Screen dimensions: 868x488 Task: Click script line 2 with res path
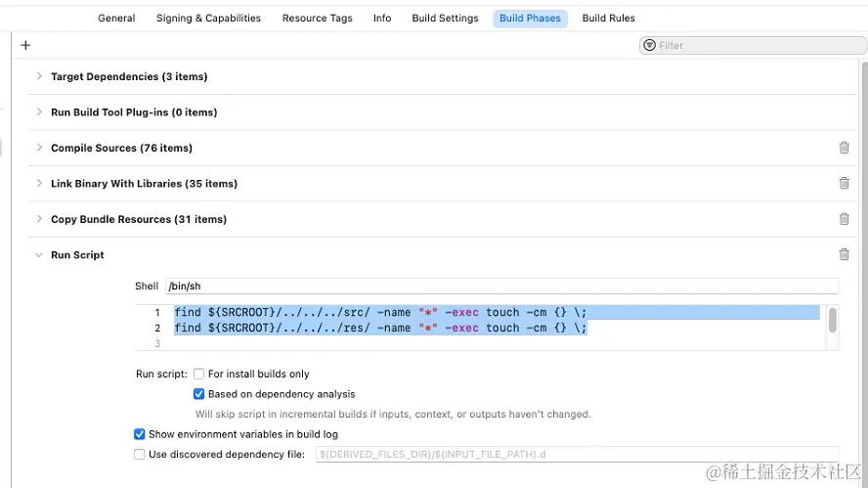tap(380, 328)
